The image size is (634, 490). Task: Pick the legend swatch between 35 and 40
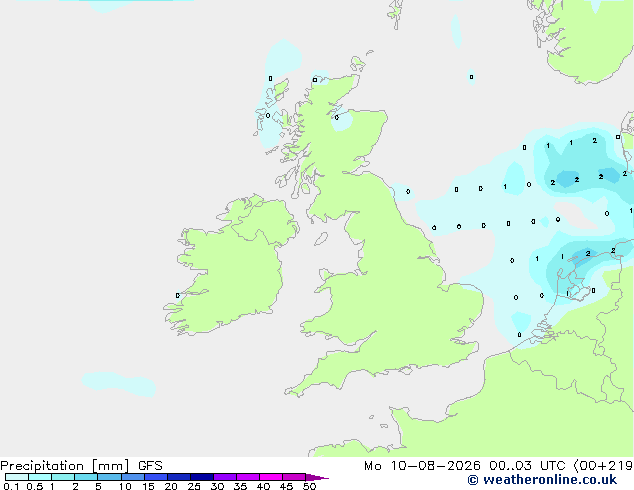247,477
